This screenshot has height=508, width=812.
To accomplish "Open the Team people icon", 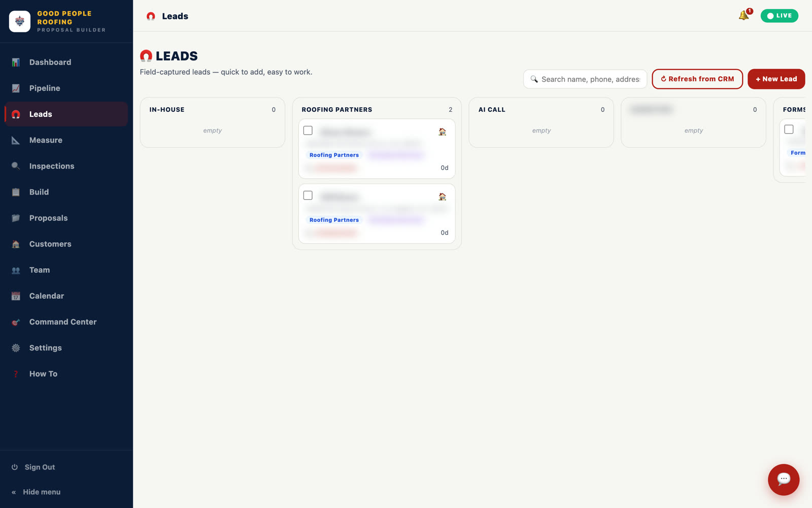I will click(16, 270).
